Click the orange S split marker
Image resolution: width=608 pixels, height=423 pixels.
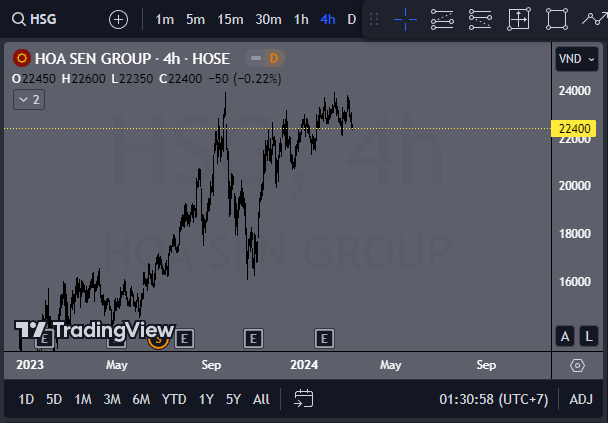(x=158, y=342)
